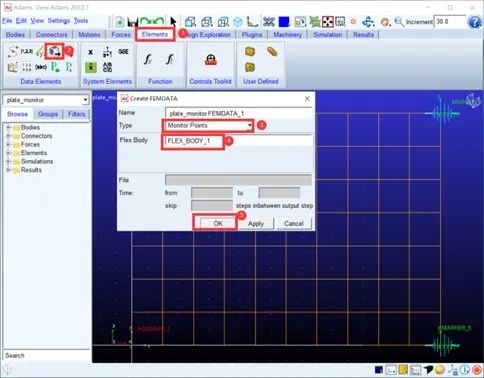Switch to the Results ribbon tab

[x=363, y=35]
